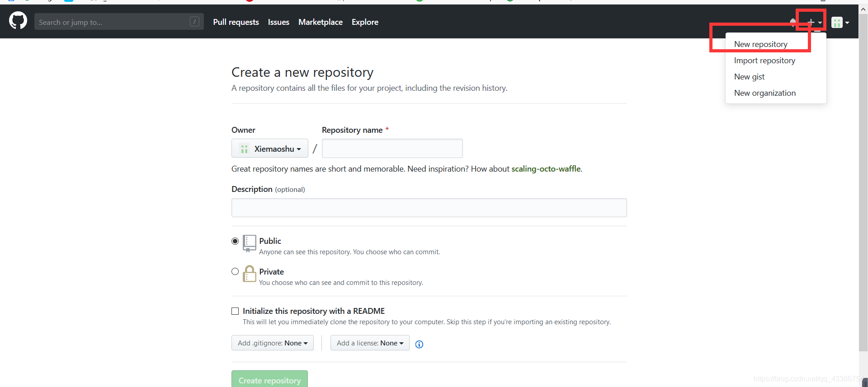Select the Public visibility radio button

tap(235, 241)
